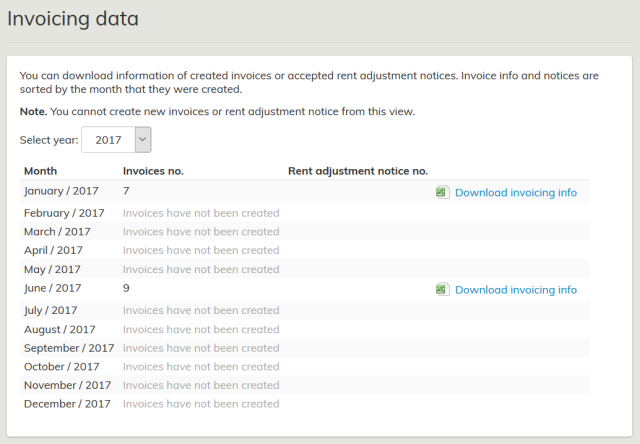Click the December / 2017 row
The image size is (640, 444).
(x=67, y=404)
